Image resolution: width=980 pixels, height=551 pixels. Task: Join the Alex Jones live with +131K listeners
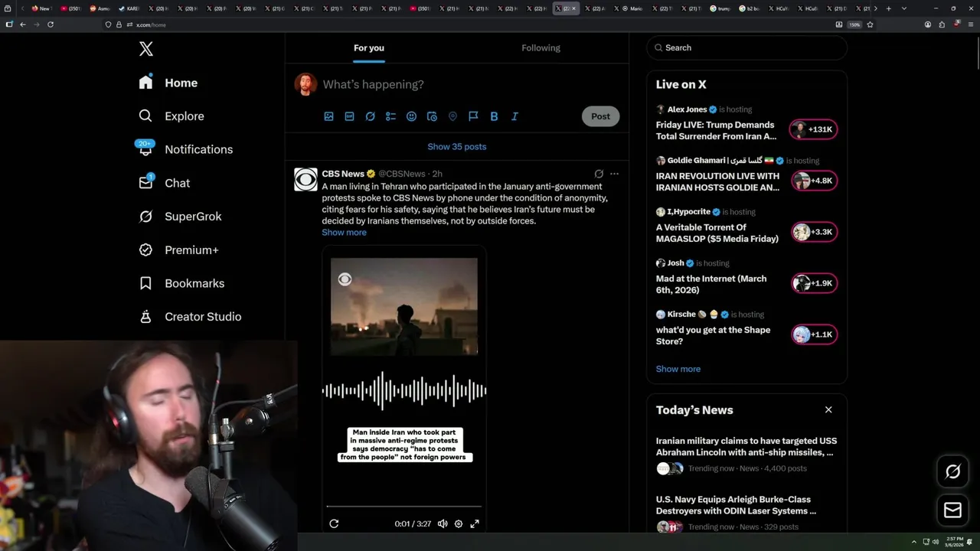pos(814,129)
